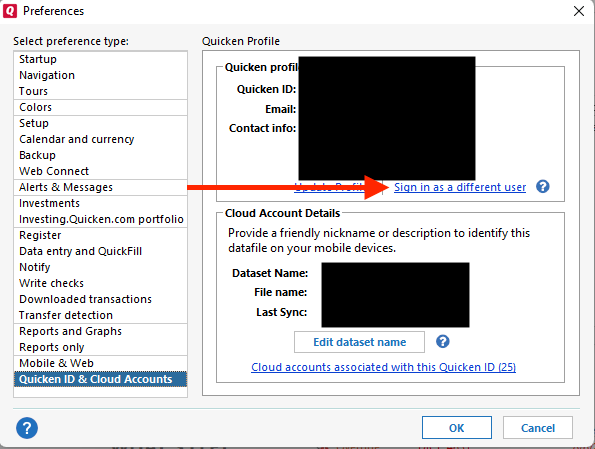
Task: Cancel the Preferences dialog
Action: tap(538, 428)
